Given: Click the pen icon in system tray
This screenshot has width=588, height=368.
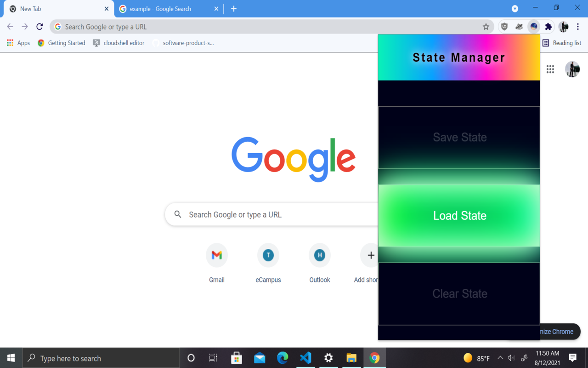Looking at the screenshot, I should click(x=524, y=358).
